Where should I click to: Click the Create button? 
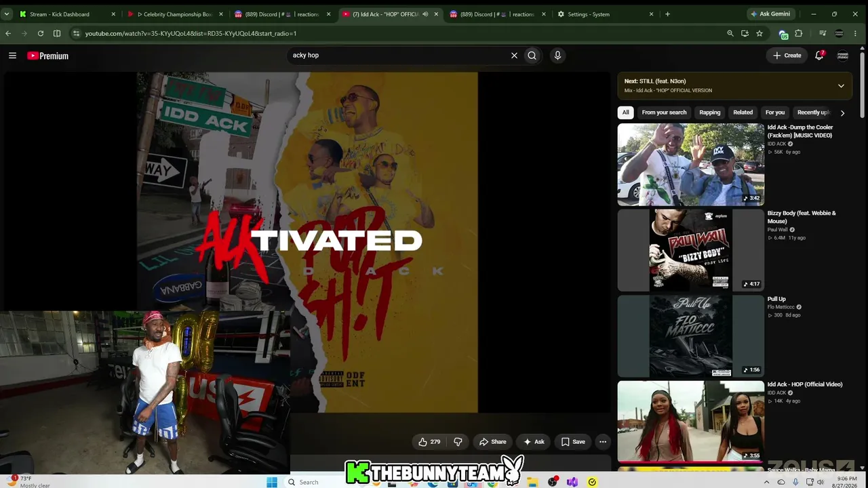pos(787,56)
